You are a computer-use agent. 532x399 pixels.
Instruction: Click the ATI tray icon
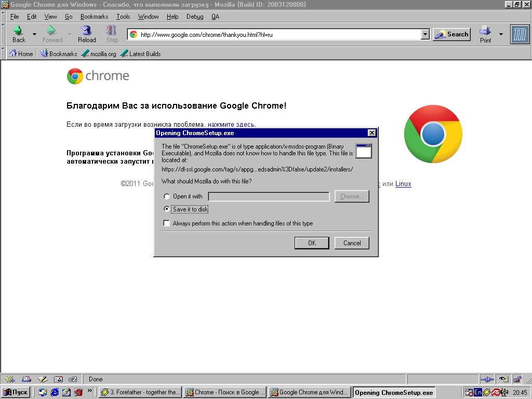point(495,393)
